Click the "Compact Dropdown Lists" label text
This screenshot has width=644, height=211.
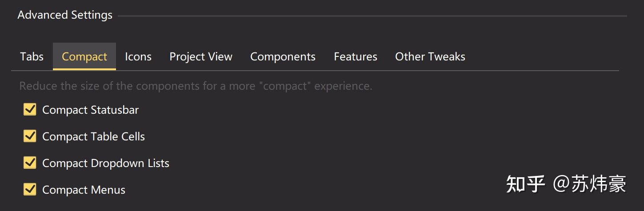tap(106, 163)
